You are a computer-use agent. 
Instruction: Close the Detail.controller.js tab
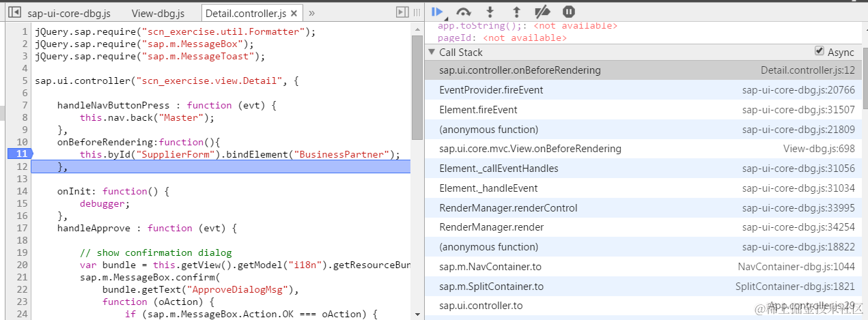click(x=294, y=14)
